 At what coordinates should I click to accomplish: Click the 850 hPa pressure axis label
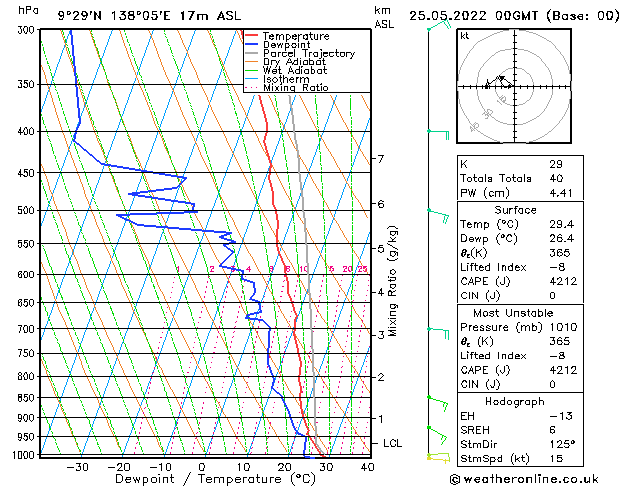tap(26, 398)
